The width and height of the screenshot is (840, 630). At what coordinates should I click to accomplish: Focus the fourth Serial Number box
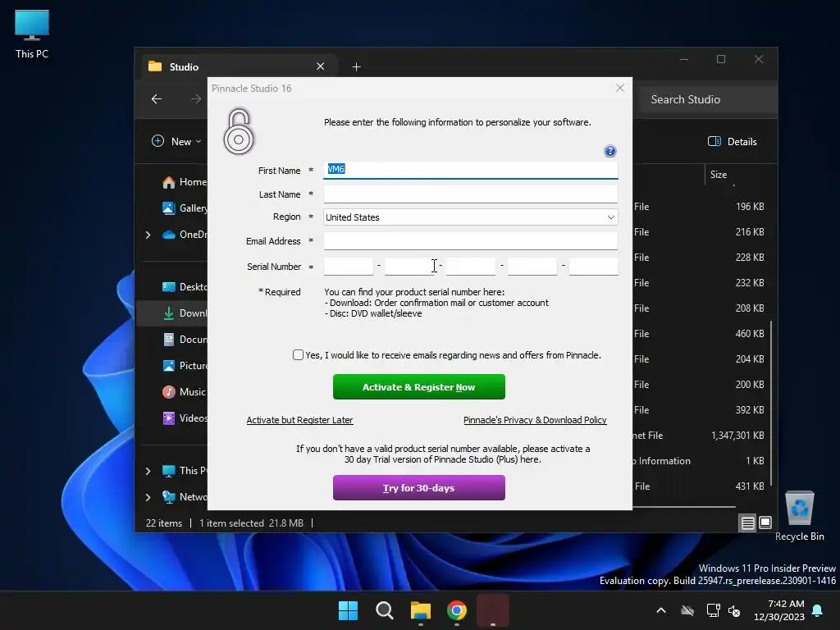click(x=532, y=267)
